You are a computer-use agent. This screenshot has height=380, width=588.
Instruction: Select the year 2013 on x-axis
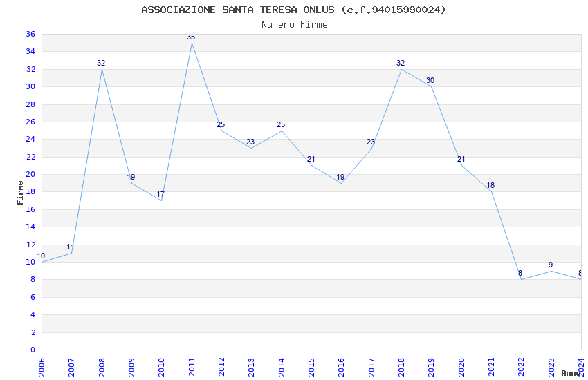pos(251,367)
